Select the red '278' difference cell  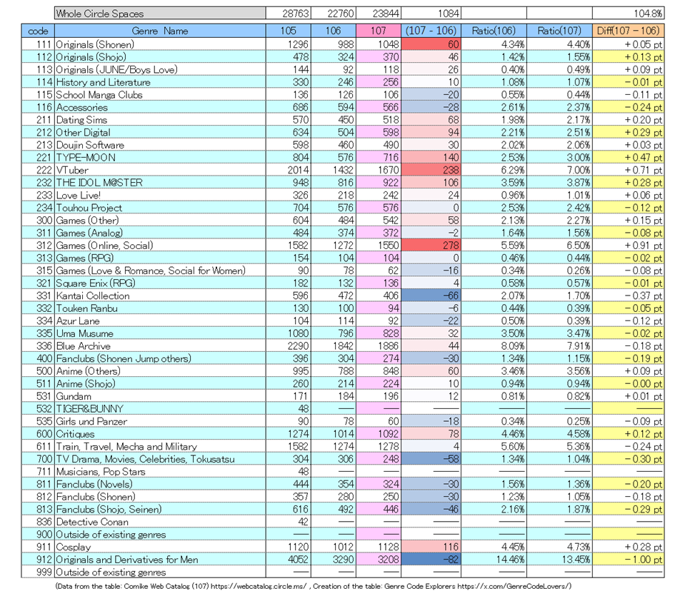431,246
